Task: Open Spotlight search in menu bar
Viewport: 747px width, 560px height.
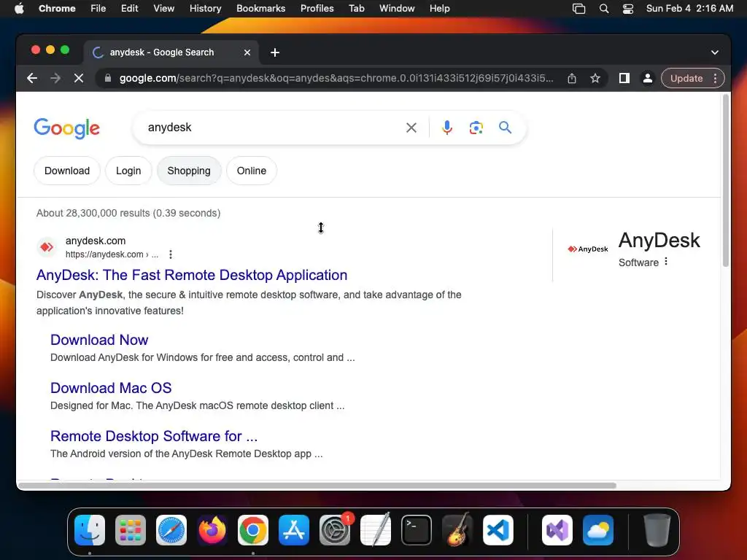Action: pos(603,9)
